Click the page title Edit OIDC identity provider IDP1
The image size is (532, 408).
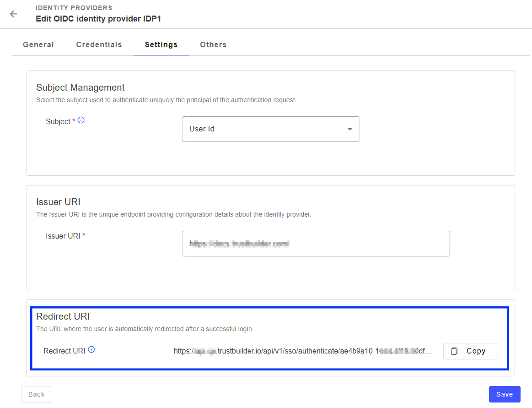pyautogui.click(x=98, y=19)
